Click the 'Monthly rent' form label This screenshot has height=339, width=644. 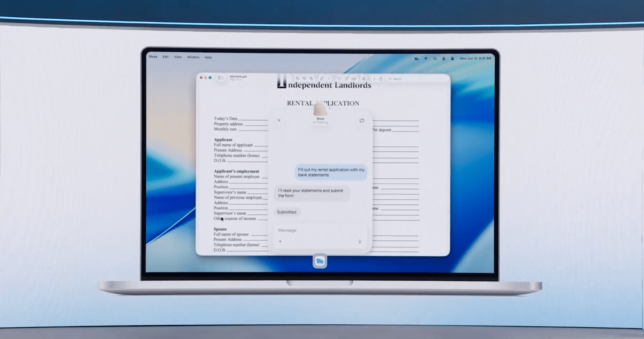pos(225,129)
